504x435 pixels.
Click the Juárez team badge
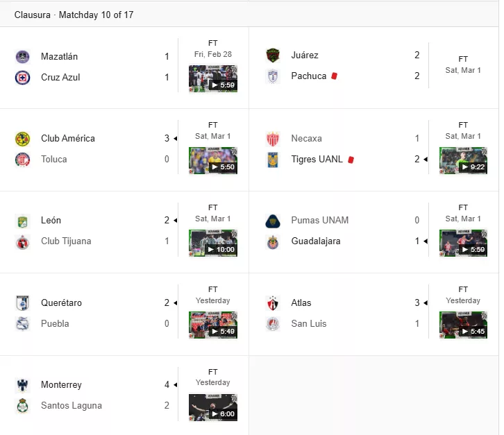point(273,56)
